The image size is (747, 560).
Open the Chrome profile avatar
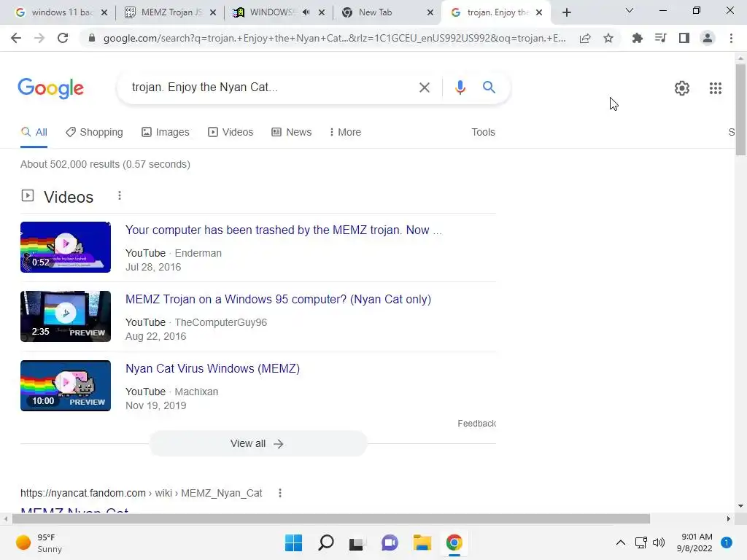(x=708, y=38)
